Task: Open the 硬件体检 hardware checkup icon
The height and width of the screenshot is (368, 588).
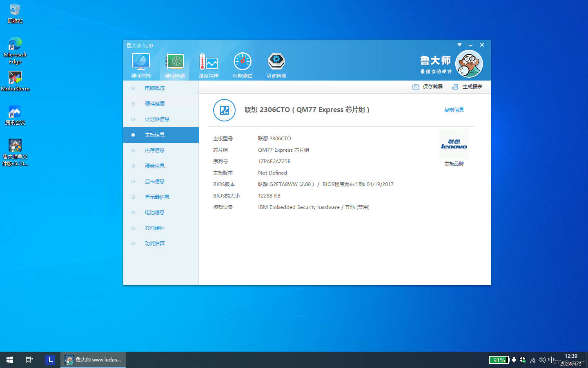Action: [x=141, y=62]
